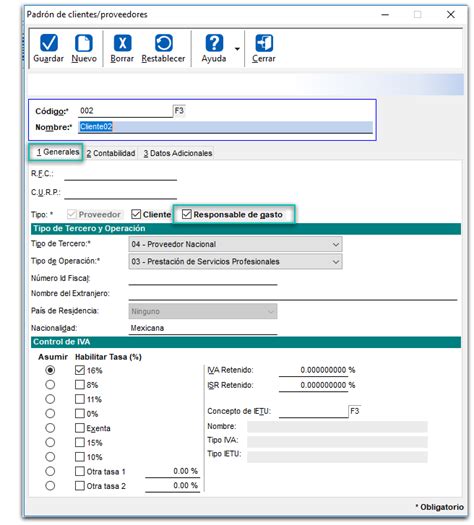Select Asumir radio for Exenta
Screen dimensions: 474x525
pos(50,428)
